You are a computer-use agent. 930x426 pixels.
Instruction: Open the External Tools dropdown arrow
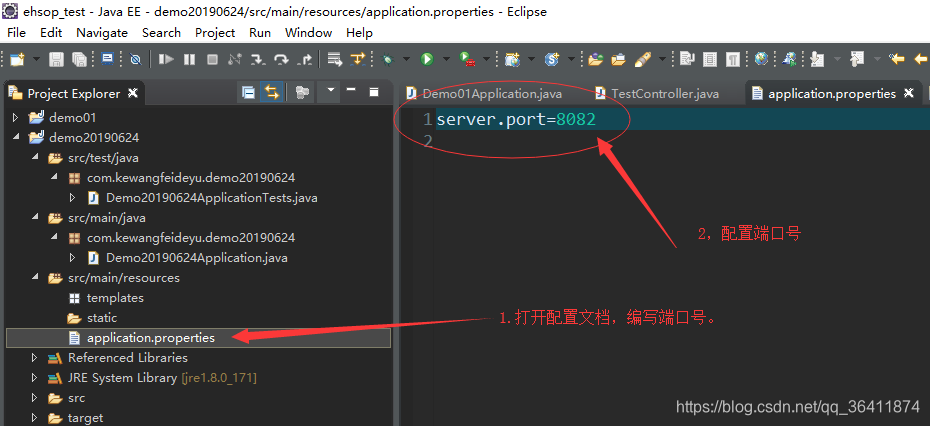(486, 59)
